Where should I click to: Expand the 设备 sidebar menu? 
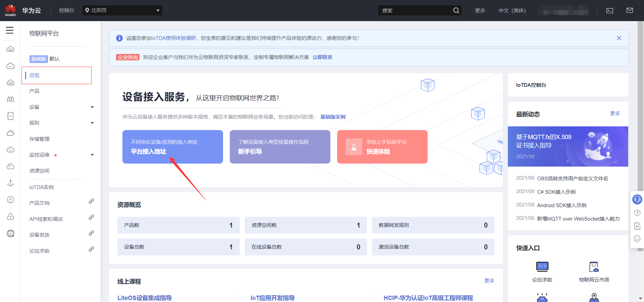pos(92,107)
